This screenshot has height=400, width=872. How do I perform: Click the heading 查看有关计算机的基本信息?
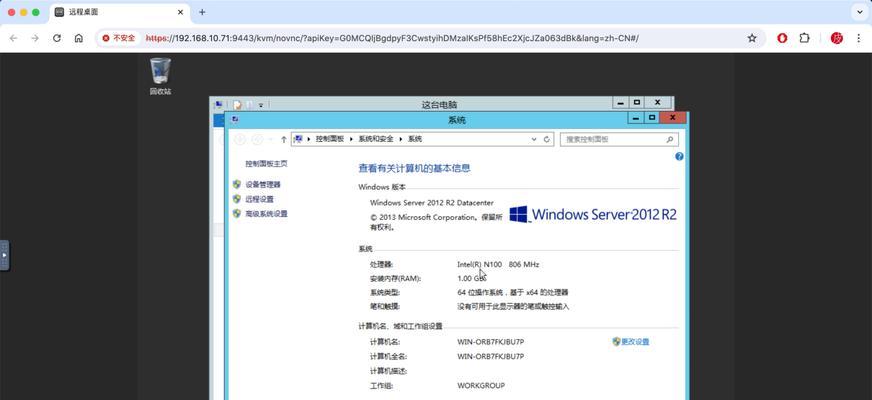(414, 168)
